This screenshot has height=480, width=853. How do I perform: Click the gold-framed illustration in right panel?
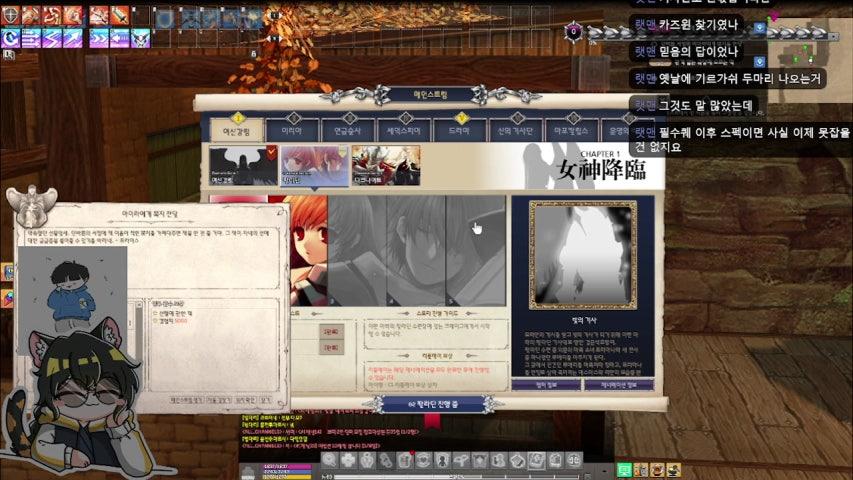(583, 255)
